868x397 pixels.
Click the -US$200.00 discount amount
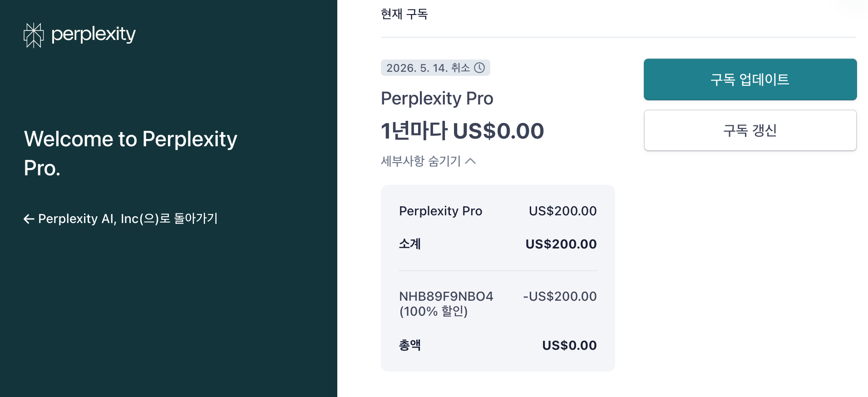[560, 296]
